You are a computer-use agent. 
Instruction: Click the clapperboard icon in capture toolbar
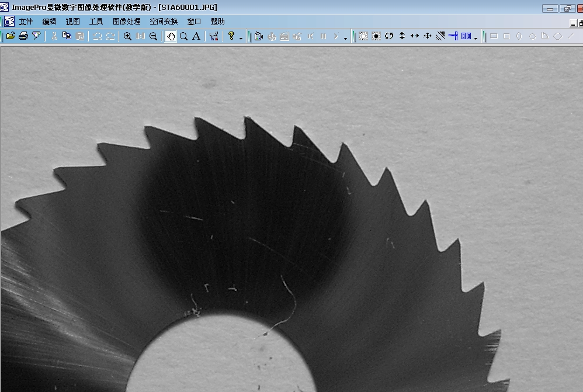[284, 36]
